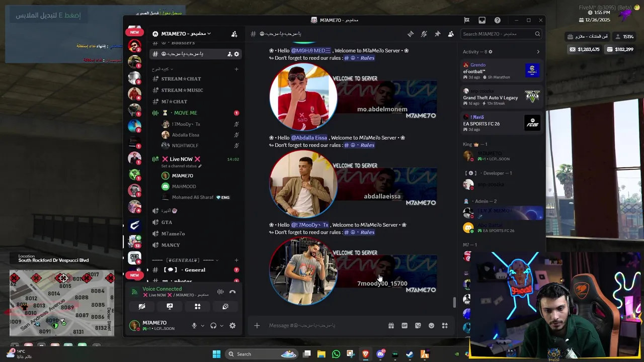644x362 pixels.
Task: Click the chat scrollbar thumb
Action: (x=455, y=302)
